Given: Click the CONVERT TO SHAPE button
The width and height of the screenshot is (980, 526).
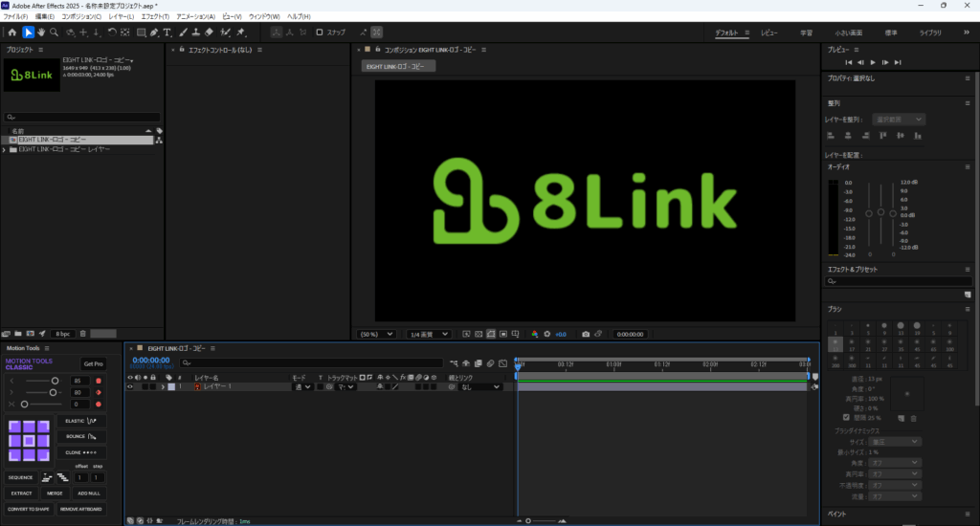Looking at the screenshot, I should (x=29, y=509).
